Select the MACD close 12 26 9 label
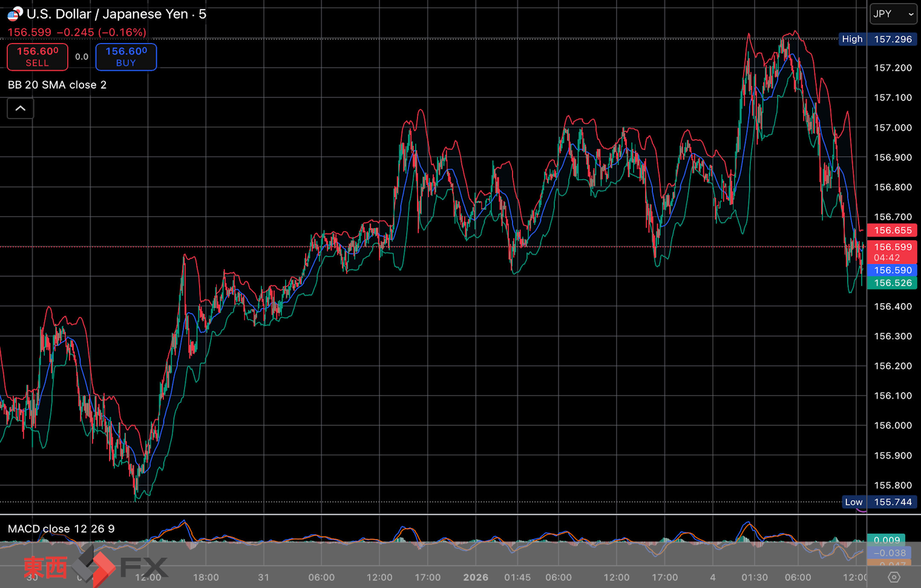The height and width of the screenshot is (588, 921). pyautogui.click(x=61, y=529)
